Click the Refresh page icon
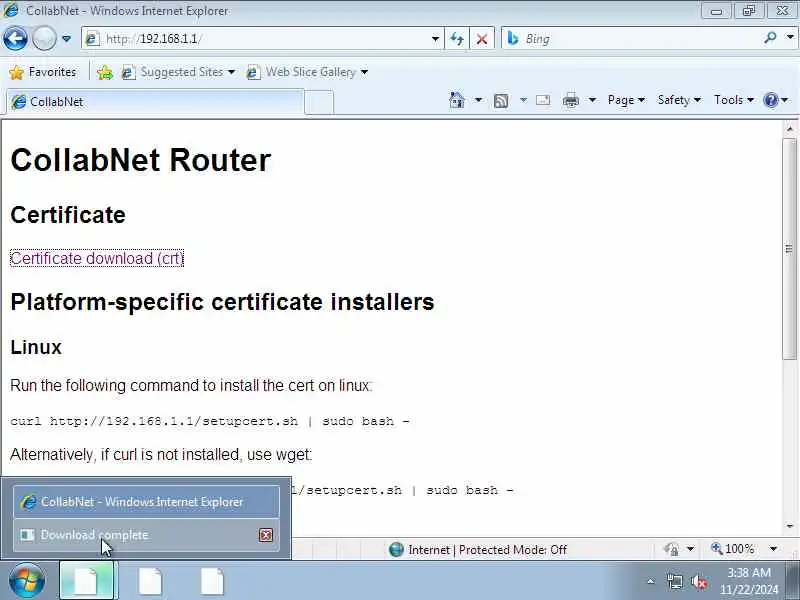The width and height of the screenshot is (800, 600). 457,39
